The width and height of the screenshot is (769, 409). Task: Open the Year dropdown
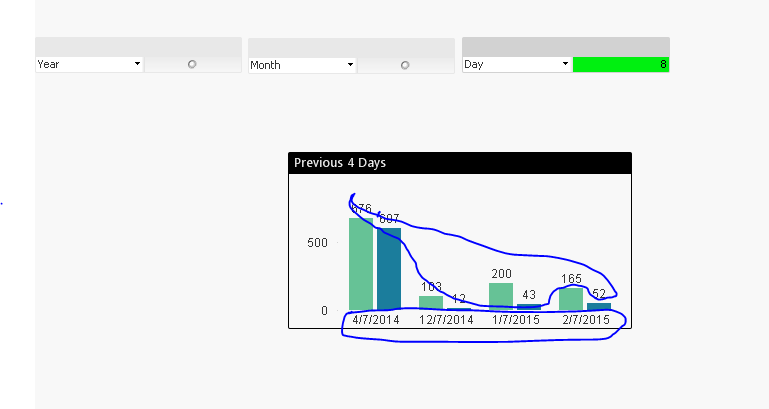coord(137,64)
